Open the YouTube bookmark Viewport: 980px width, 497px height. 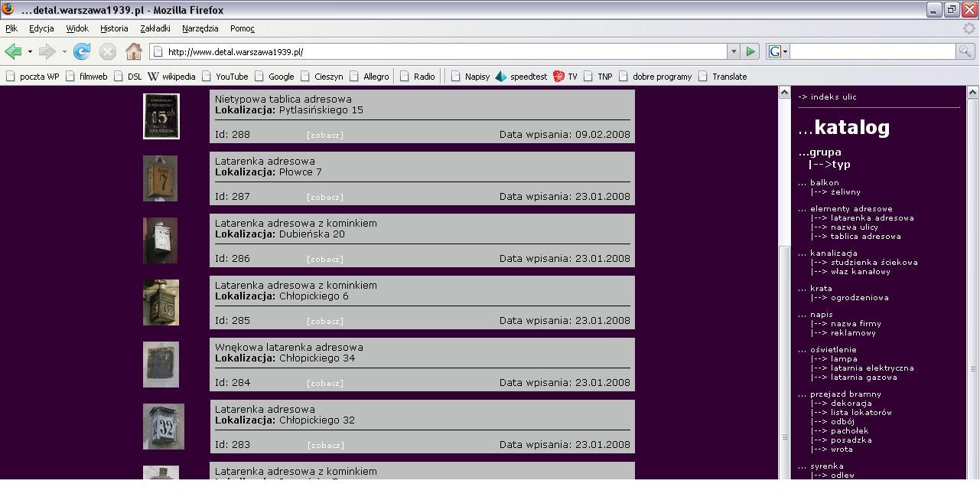pos(225,77)
